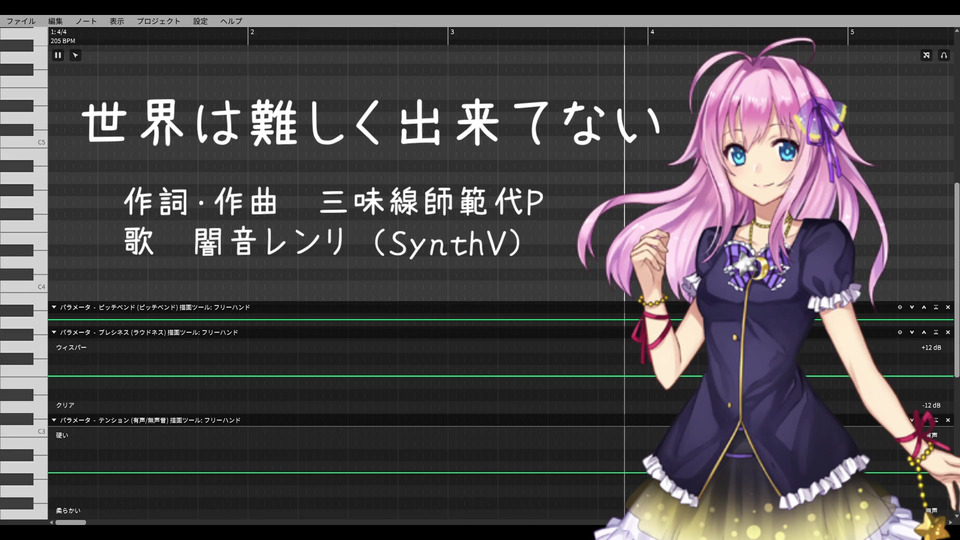Screen dimensions: 960x540
Task: Click the C3 piano key
Action: point(23,431)
